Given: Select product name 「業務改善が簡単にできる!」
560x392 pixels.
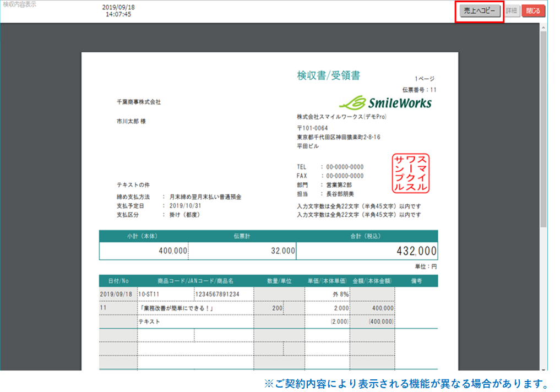Looking at the screenshot, I should pyautogui.click(x=177, y=308).
